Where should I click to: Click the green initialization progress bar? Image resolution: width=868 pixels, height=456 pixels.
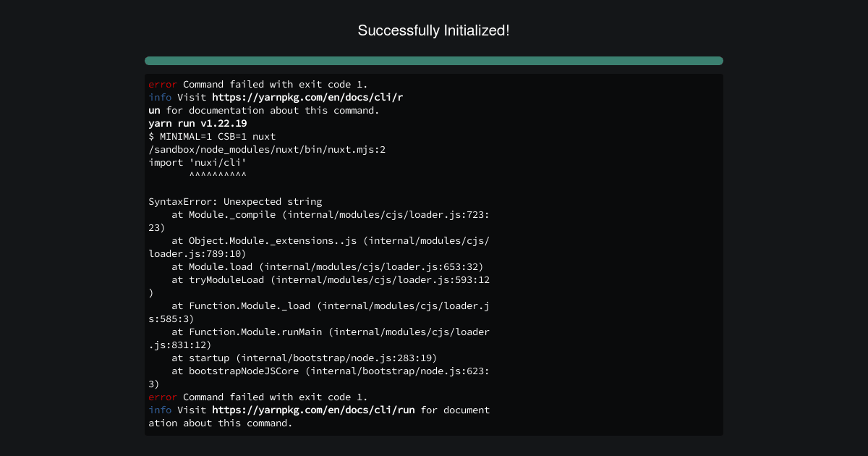point(434,61)
